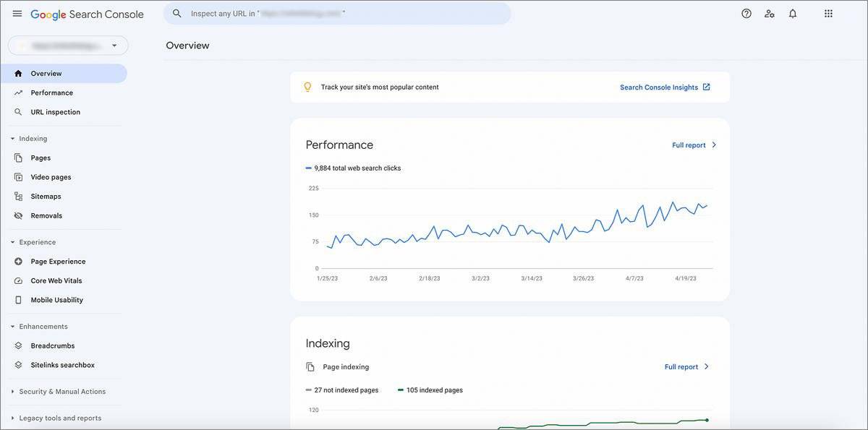Click the Track your site's most popular content text
The height and width of the screenshot is (430, 868).
[380, 87]
